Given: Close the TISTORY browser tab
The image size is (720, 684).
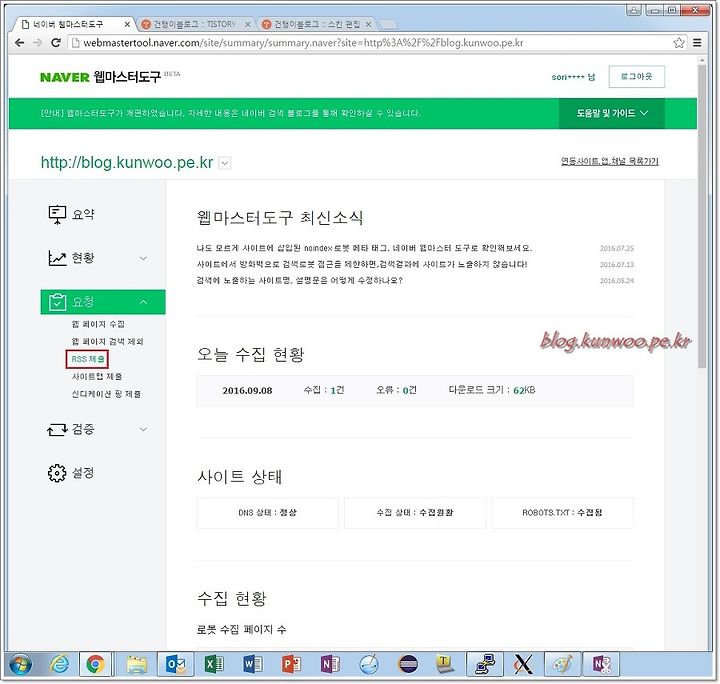Looking at the screenshot, I should tap(248, 24).
